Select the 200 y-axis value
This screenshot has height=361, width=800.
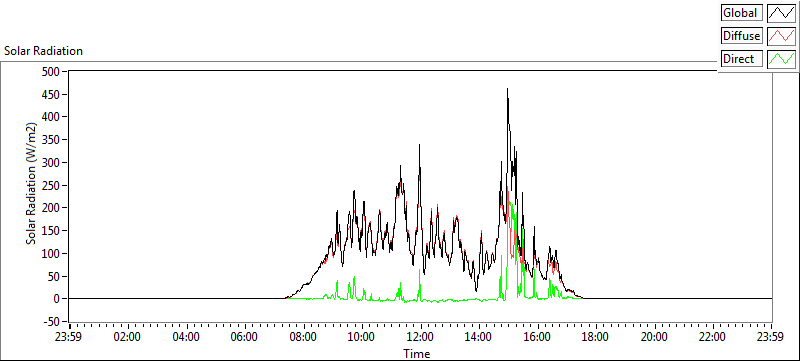click(x=50, y=208)
